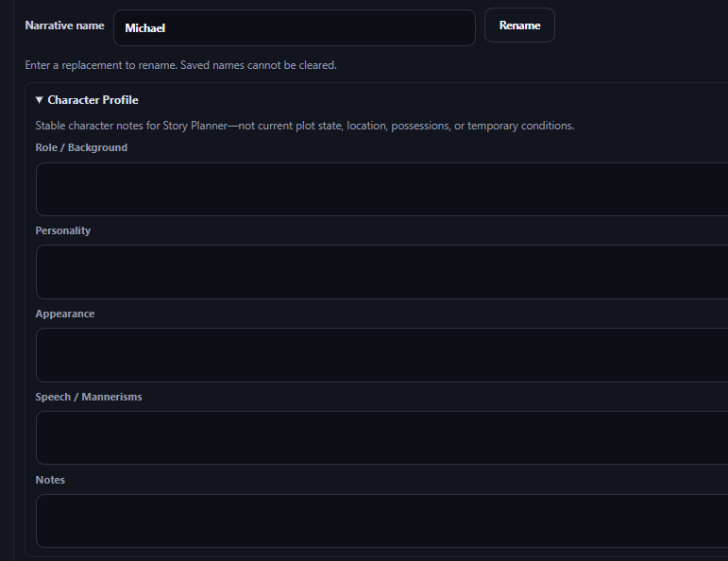Click into the Speech / Mannerisms text area

pyautogui.click(x=381, y=438)
